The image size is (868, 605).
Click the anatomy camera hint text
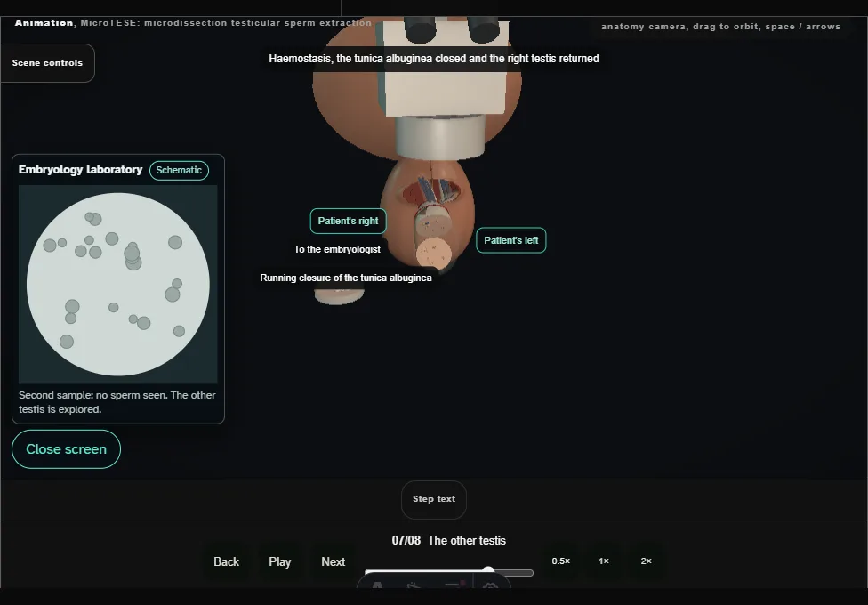click(720, 27)
